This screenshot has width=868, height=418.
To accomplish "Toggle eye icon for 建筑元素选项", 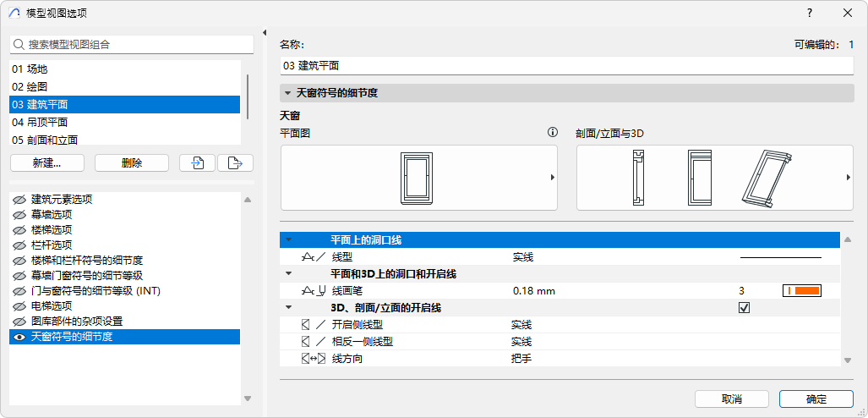I will [19, 200].
